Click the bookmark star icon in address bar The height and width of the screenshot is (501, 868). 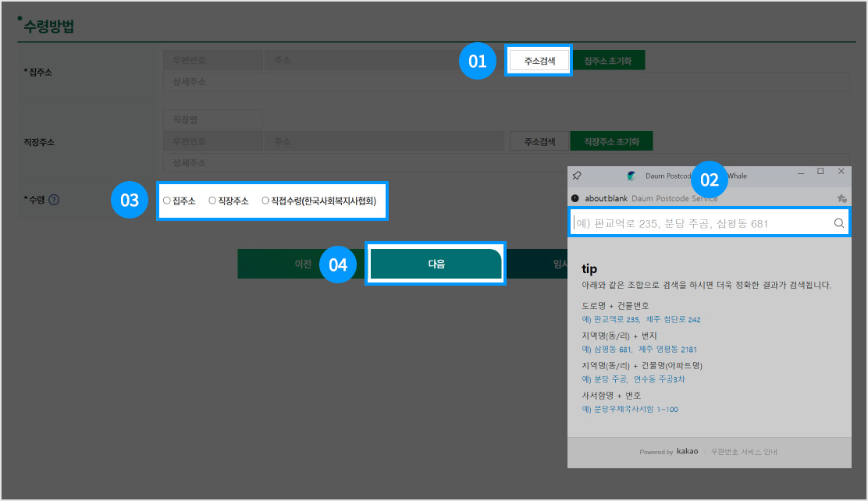point(841,198)
